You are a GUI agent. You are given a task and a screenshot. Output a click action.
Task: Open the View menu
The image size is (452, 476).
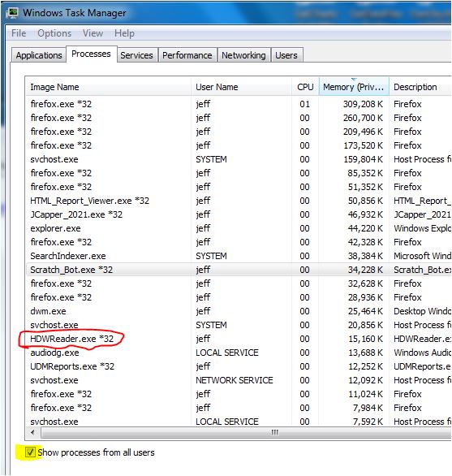pyautogui.click(x=93, y=33)
